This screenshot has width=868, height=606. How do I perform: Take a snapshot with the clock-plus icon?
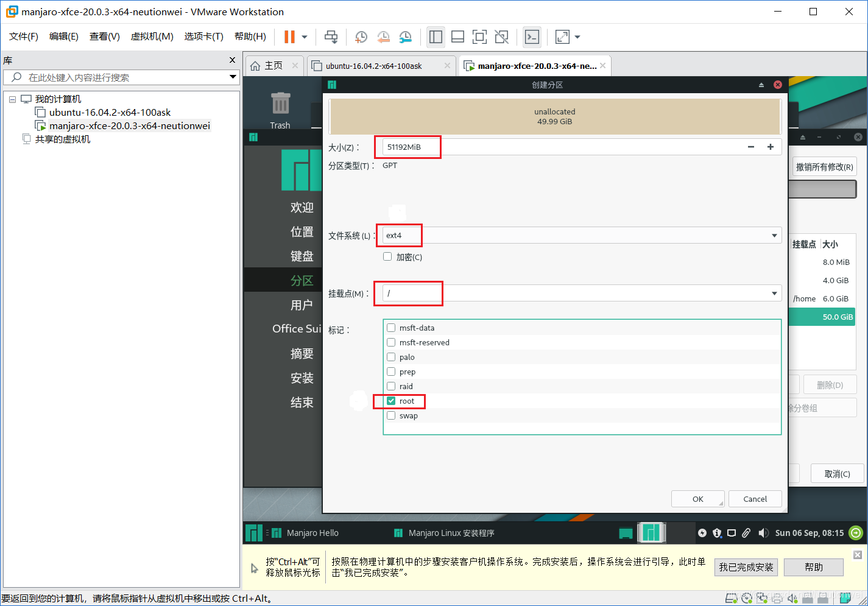point(361,37)
